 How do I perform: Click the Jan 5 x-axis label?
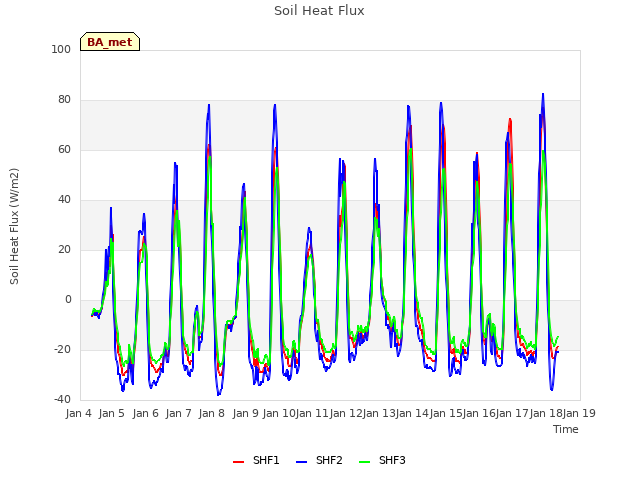point(112,413)
